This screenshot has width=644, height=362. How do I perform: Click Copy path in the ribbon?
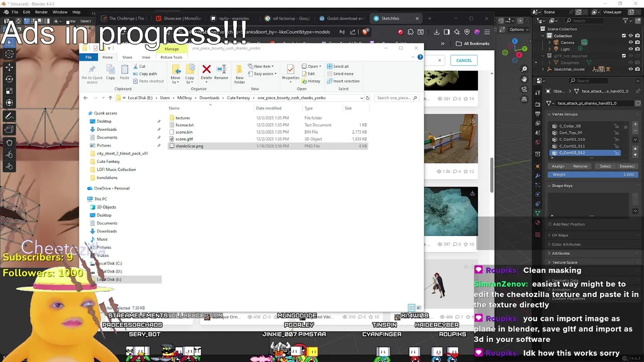144,73
